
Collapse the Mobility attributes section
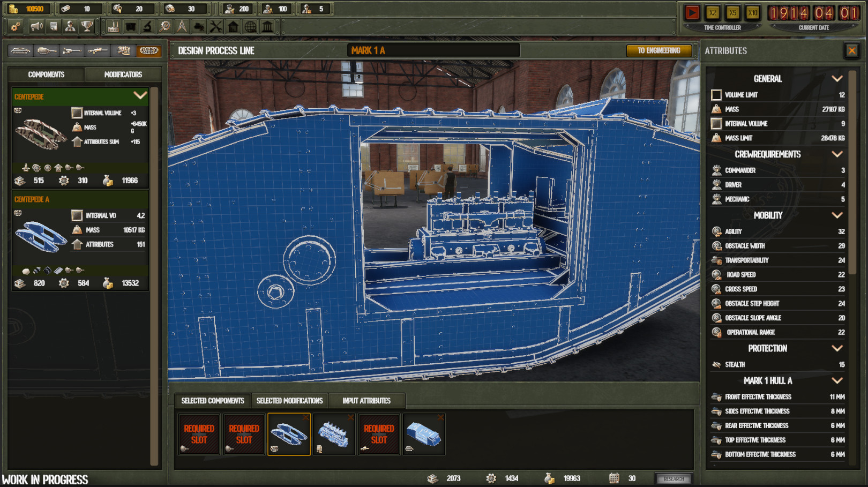tap(836, 215)
